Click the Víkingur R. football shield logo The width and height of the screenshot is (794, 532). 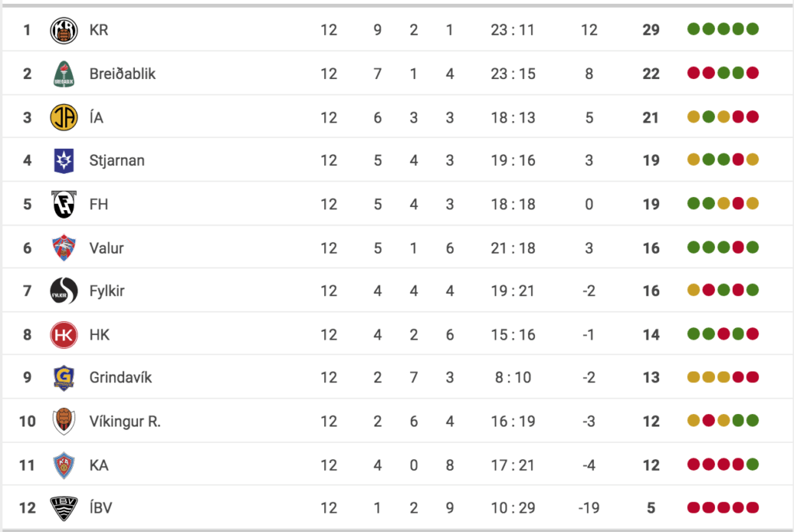coord(64,421)
